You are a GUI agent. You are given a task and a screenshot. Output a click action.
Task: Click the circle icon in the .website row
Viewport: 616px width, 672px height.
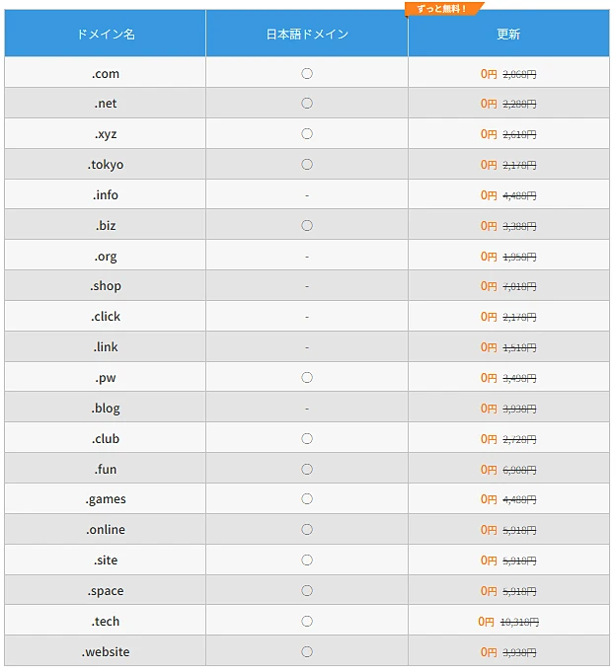pyautogui.click(x=307, y=652)
